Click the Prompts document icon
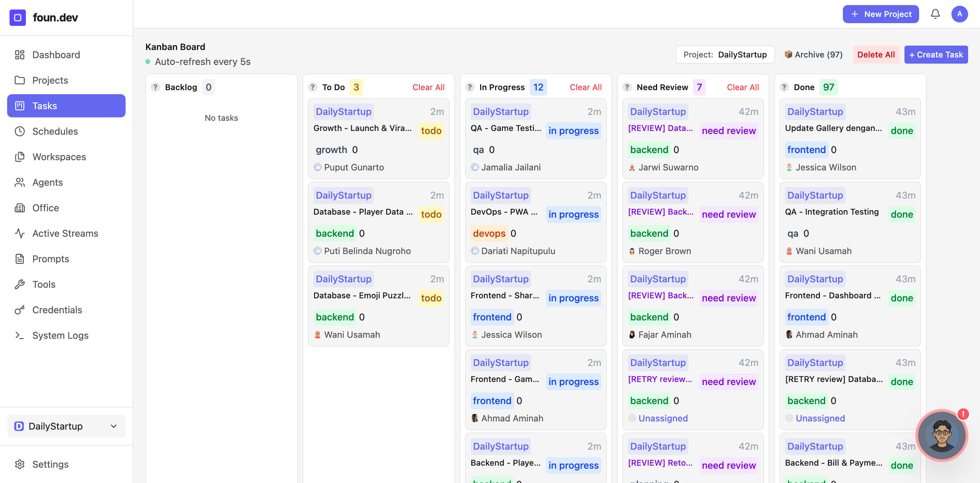The image size is (980, 483). coord(20,259)
